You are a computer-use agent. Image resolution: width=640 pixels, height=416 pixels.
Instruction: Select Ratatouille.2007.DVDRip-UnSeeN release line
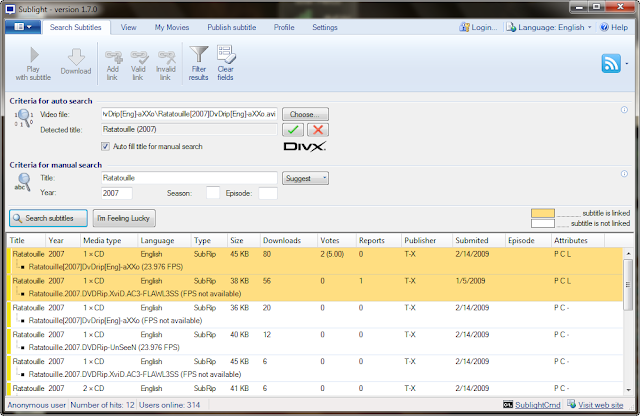104,347
